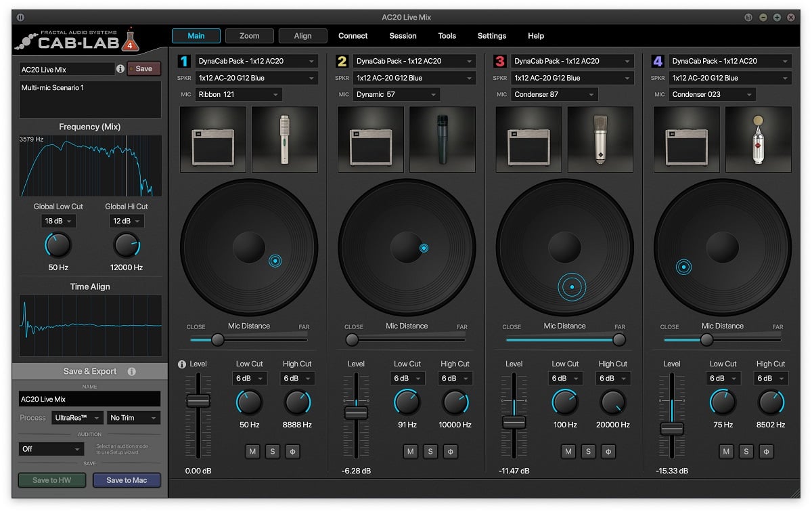Viewport: 812px width, 512px height.
Task: Click the Condenser 023 microphone image
Action: click(x=758, y=139)
